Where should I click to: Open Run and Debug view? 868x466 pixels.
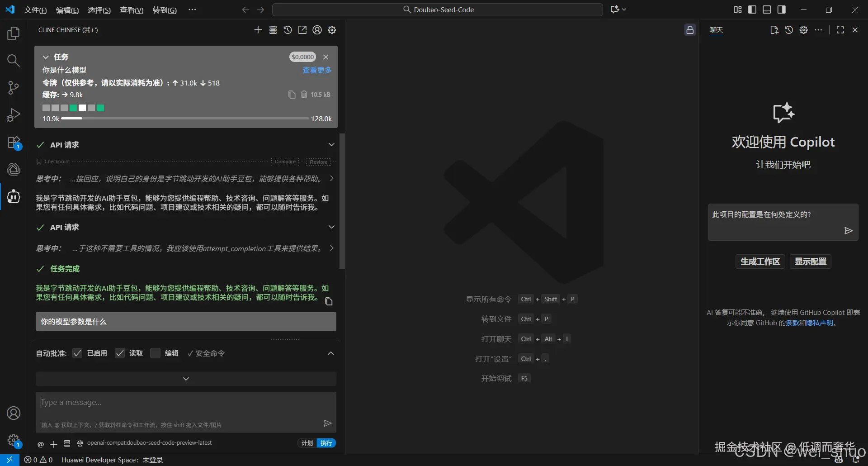tap(13, 114)
